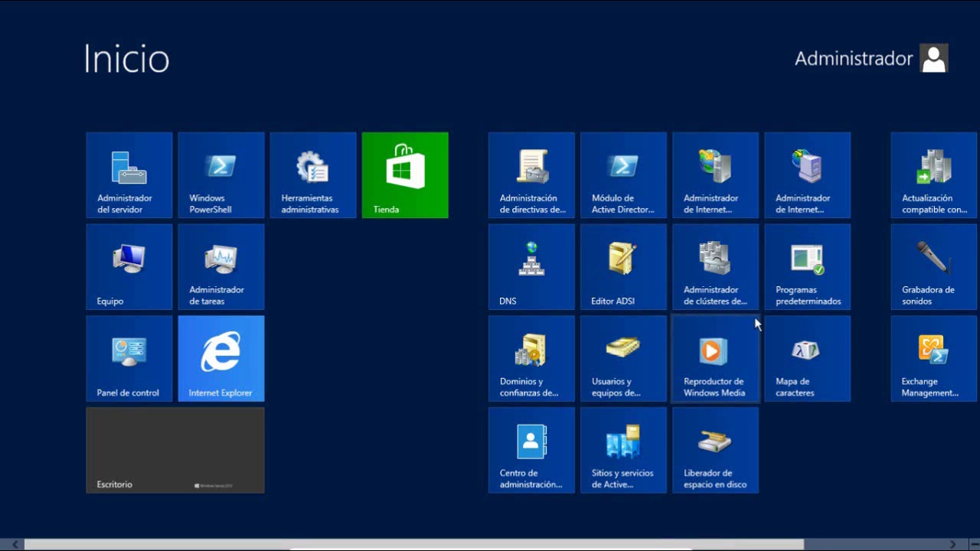Open Mapa de caracteres tile
The width and height of the screenshot is (980, 551).
[x=808, y=359]
